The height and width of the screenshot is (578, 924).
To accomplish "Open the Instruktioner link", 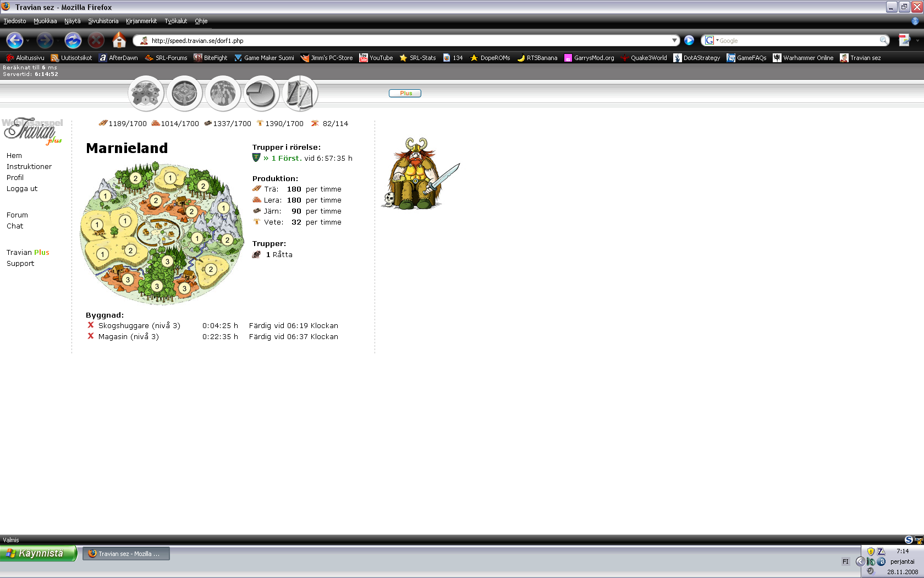I will click(29, 167).
